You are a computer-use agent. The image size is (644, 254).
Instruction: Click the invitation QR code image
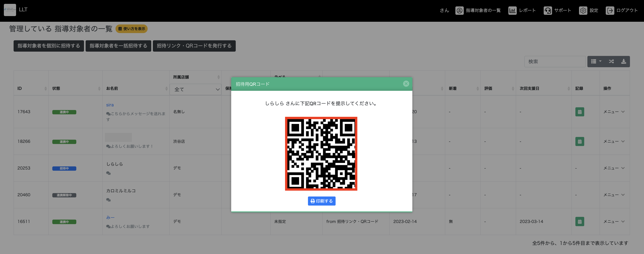point(321,153)
